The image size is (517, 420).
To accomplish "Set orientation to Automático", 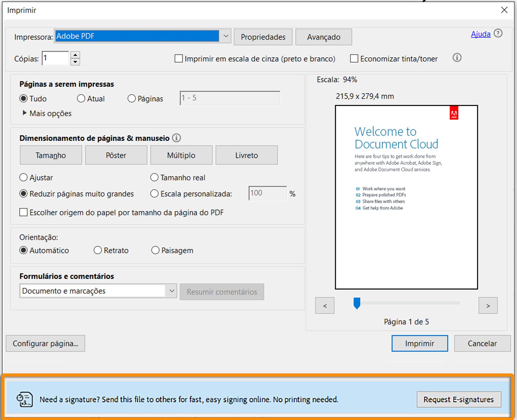I will (x=23, y=250).
